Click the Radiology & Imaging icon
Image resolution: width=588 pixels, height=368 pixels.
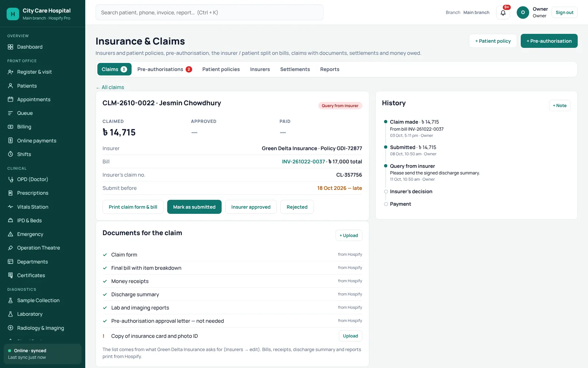[10, 328]
